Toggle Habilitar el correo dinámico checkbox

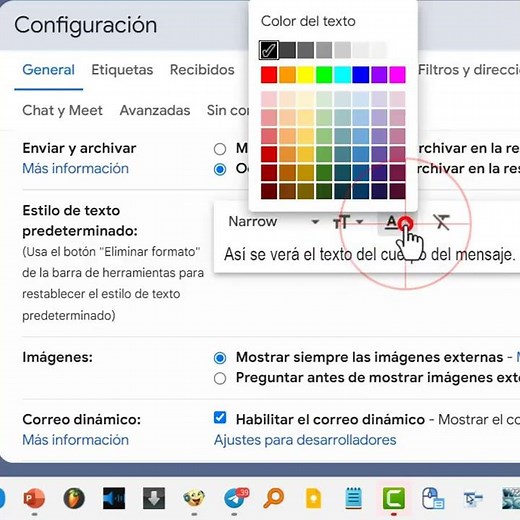(x=220, y=418)
